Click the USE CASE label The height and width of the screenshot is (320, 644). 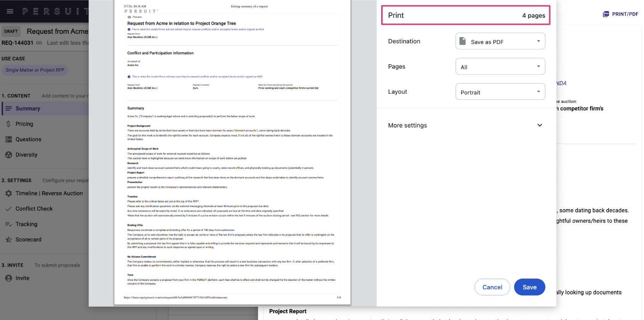point(13,59)
